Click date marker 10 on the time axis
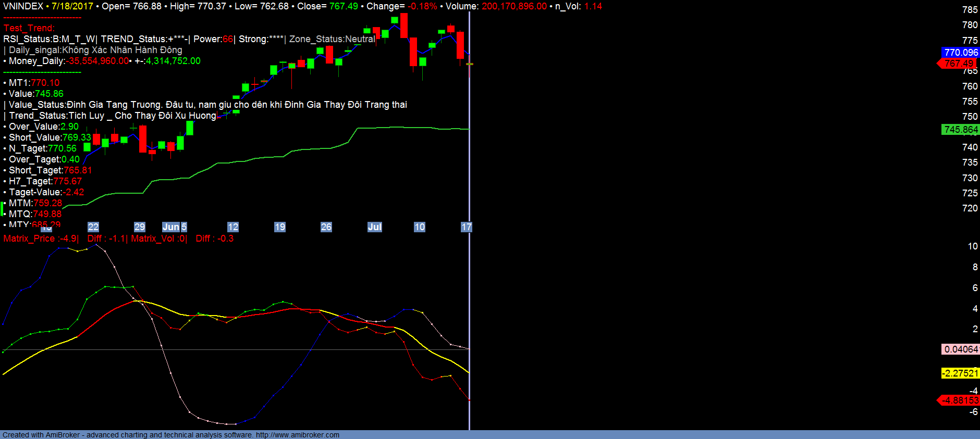This screenshot has width=980, height=439. coord(420,227)
